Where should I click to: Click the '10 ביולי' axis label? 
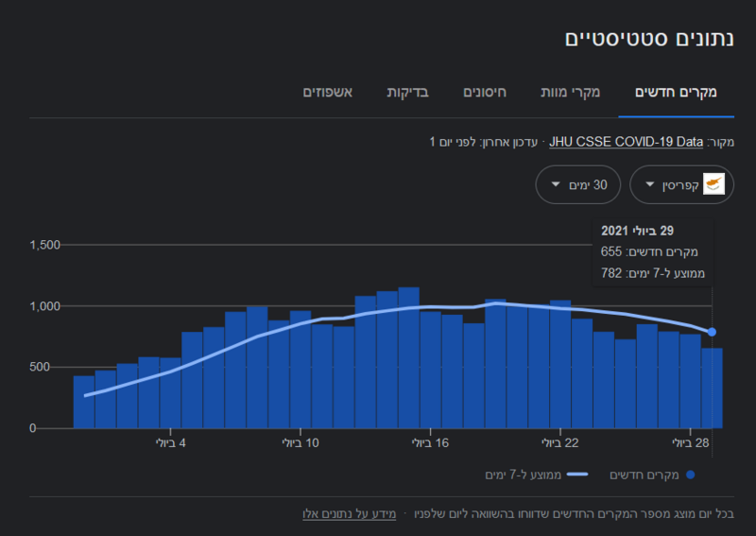[x=301, y=443]
